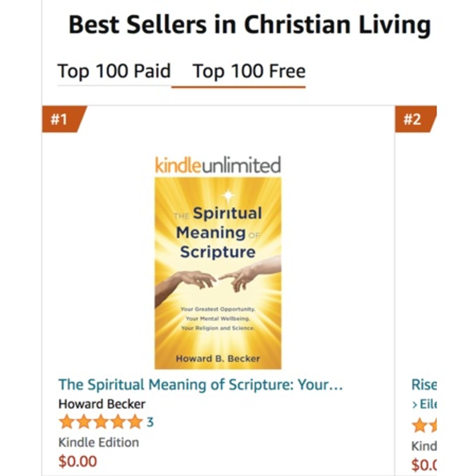Click the Best Sellers in Christian Living heading

(250, 25)
